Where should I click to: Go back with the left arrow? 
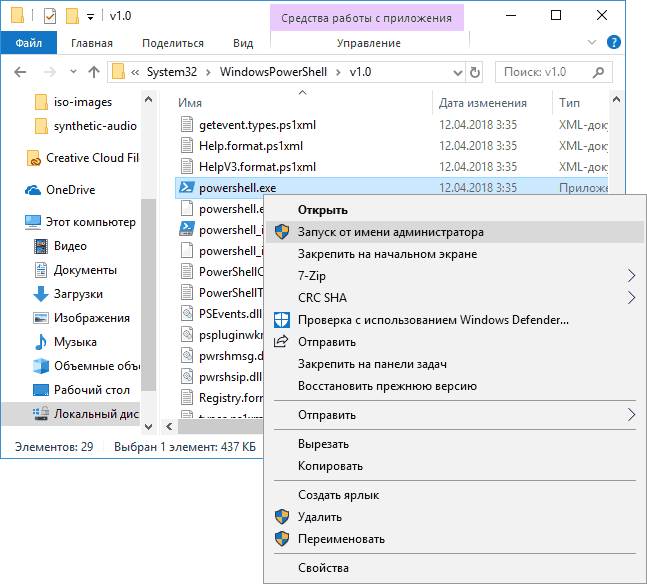pyautogui.click(x=20, y=72)
